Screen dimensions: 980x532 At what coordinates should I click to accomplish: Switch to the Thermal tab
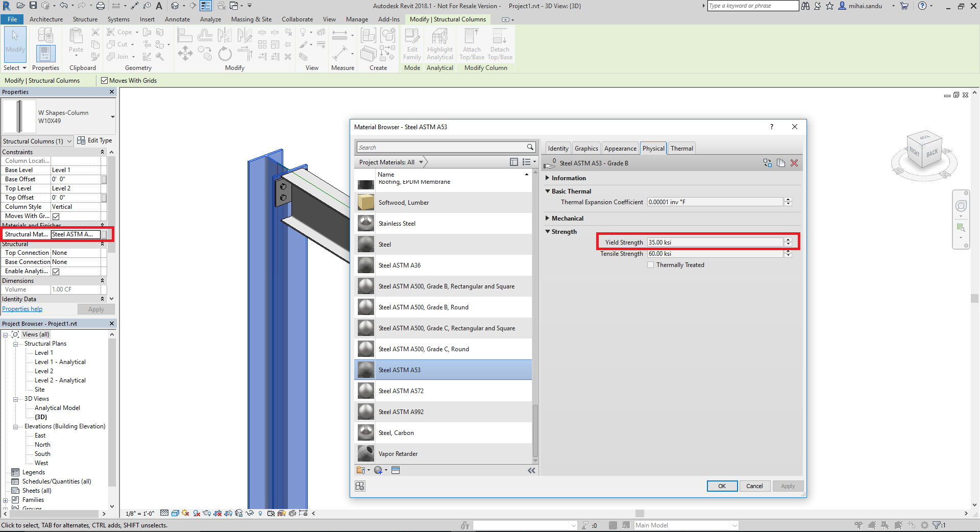[681, 148]
